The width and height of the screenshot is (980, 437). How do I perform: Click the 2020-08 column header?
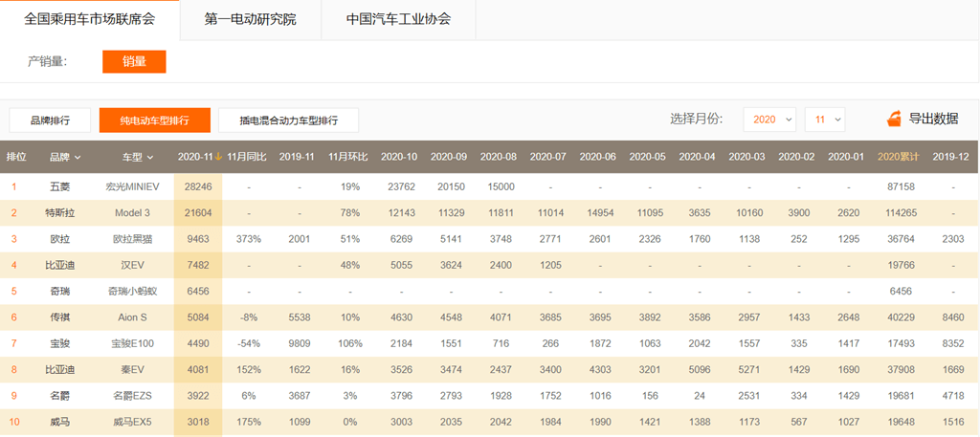click(x=498, y=157)
